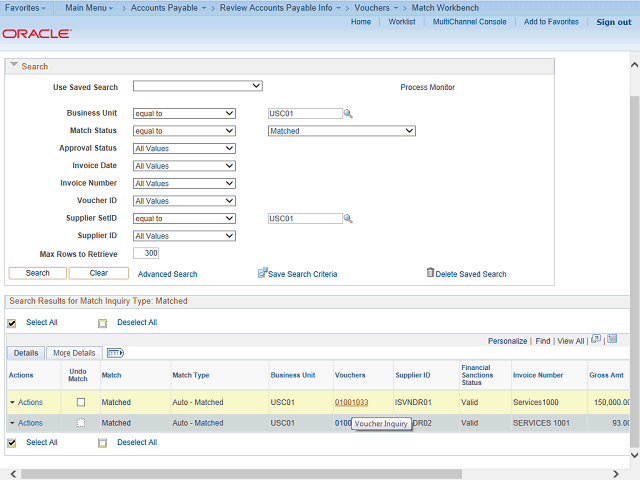Click the Delete Saved Search trash icon

pyautogui.click(x=430, y=273)
